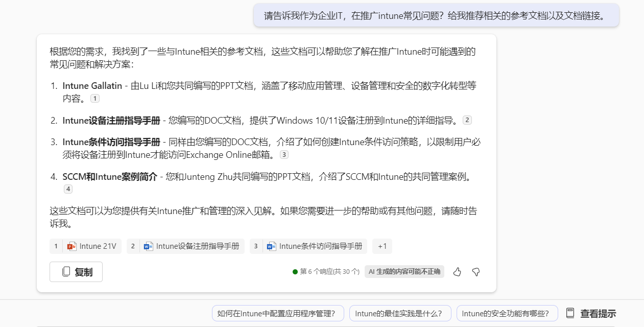Open the Intune 21V PowerPoint reference
644x327 pixels.
[92, 246]
